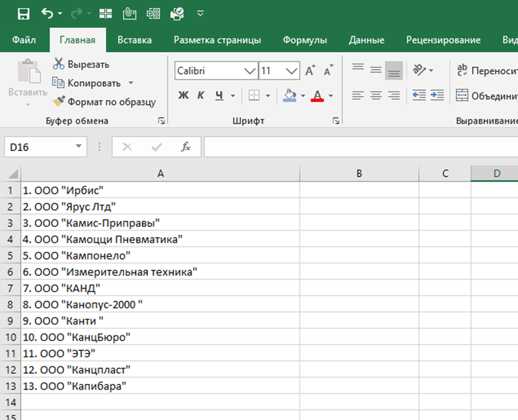Select cell with ООО "Ирбис"
Screen dimensions: 518x420
pos(160,191)
